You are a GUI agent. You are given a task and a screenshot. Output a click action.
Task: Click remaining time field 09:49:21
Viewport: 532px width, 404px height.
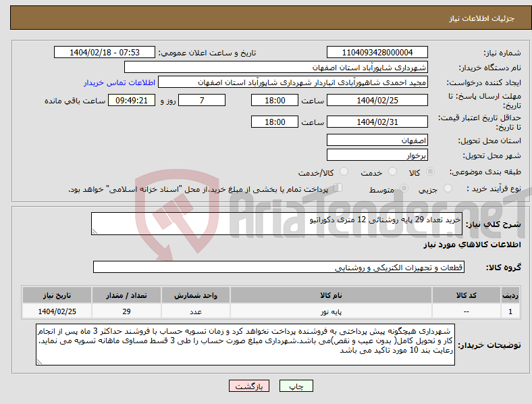132,101
